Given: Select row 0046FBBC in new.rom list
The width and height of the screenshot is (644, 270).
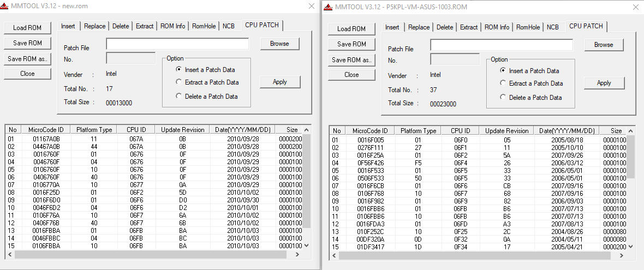Looking at the screenshot, I should [x=154, y=238].
